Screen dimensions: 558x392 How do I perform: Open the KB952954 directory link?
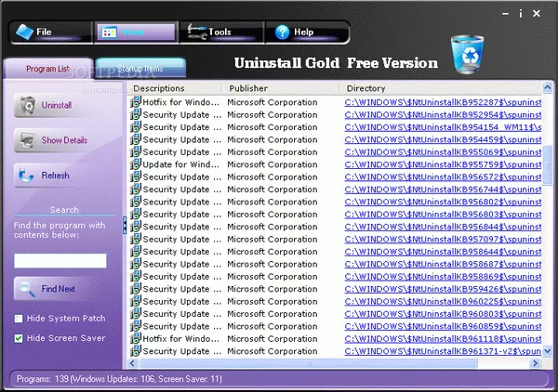(x=443, y=115)
